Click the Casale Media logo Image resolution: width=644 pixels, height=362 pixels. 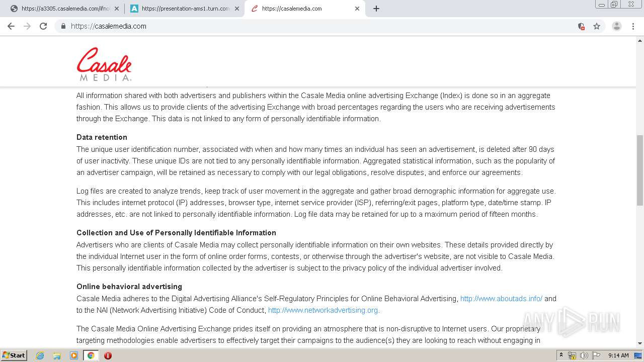tap(104, 64)
